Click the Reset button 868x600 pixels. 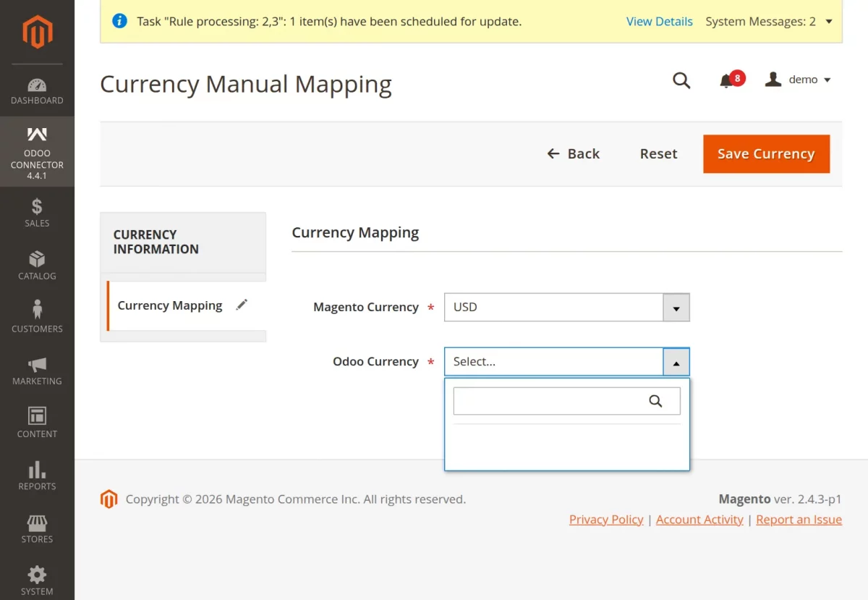coord(659,153)
